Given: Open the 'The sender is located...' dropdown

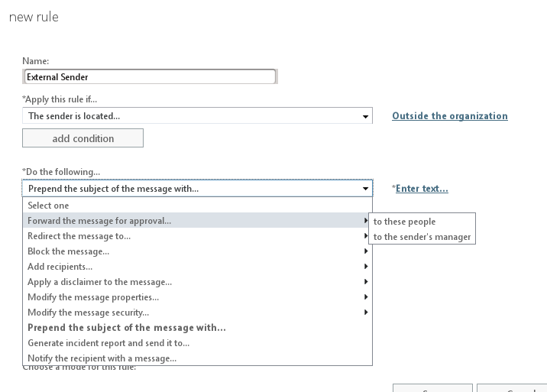Looking at the screenshot, I should (x=197, y=116).
